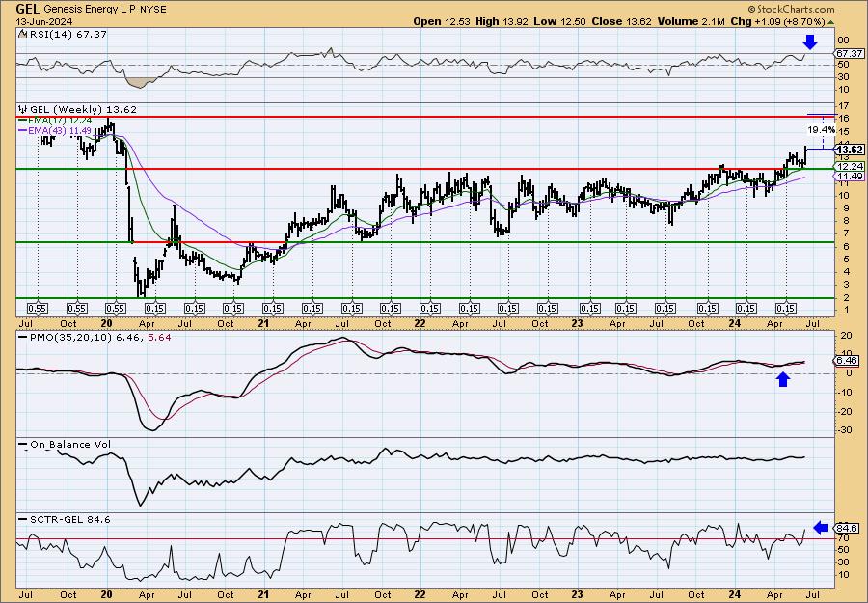
Task: Click the 19.4% upside annotation label
Action: [821, 129]
